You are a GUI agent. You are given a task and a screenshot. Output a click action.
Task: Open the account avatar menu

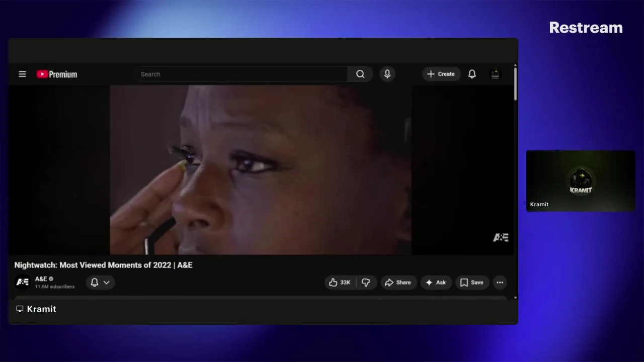coord(496,74)
